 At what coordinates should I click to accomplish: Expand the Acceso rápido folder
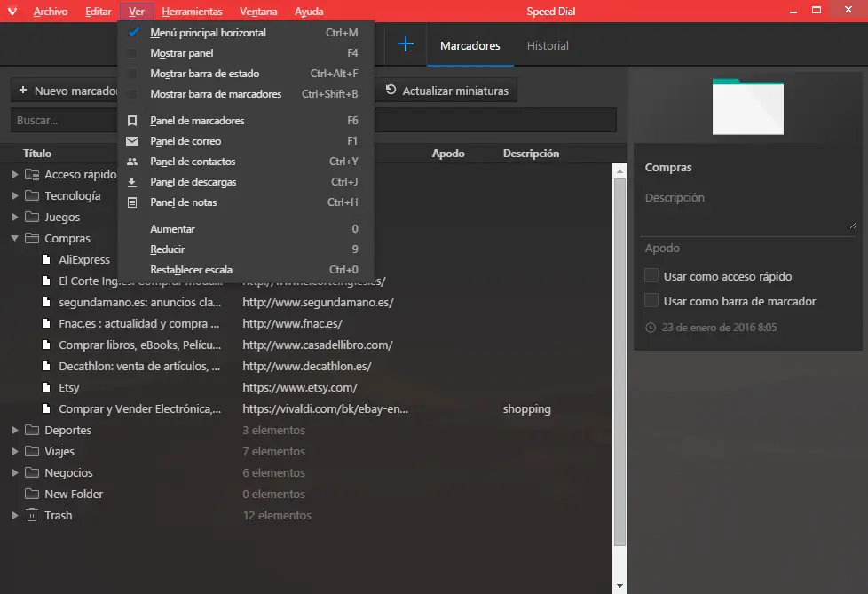click(15, 174)
